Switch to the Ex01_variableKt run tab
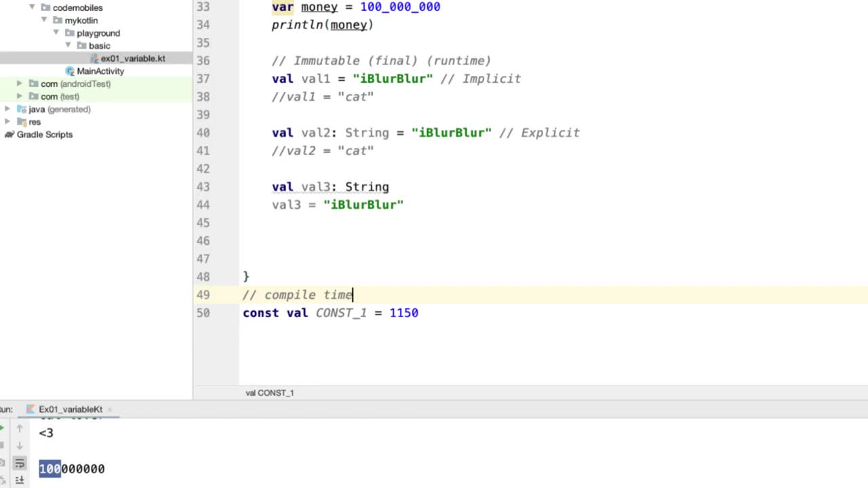The image size is (868, 488). coord(71,409)
